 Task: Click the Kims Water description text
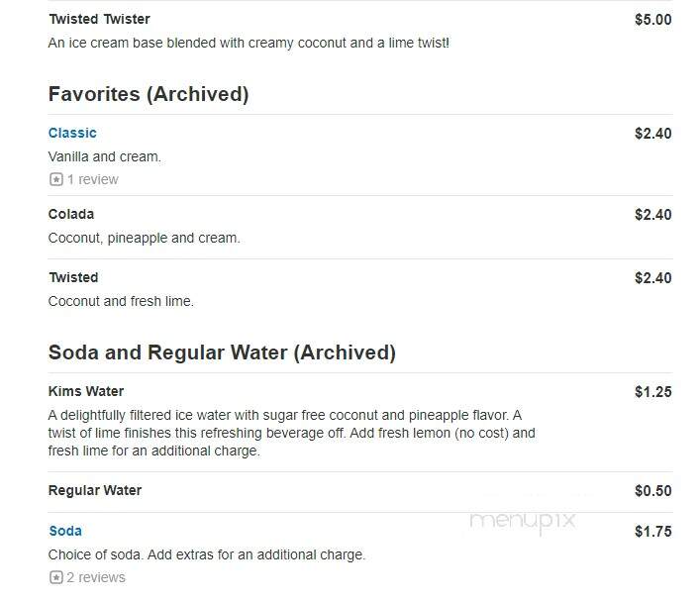(291, 434)
